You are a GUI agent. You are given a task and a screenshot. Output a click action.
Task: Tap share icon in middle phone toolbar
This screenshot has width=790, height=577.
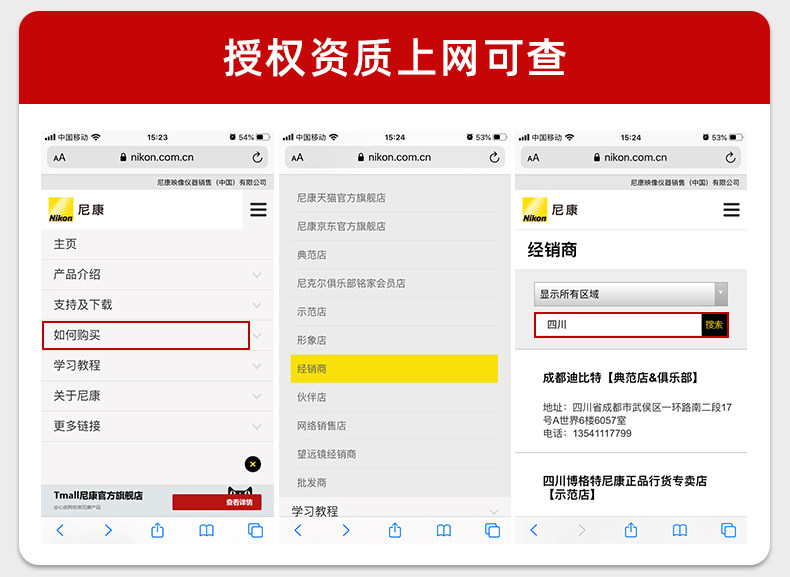point(395,530)
